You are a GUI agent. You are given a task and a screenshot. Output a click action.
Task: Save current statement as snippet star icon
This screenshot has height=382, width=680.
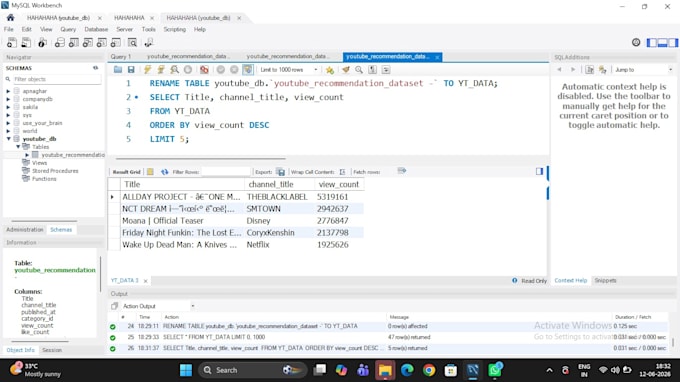(330, 70)
